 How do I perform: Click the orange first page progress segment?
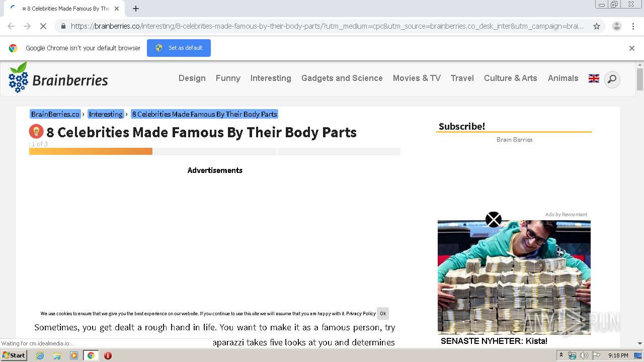[x=91, y=151]
